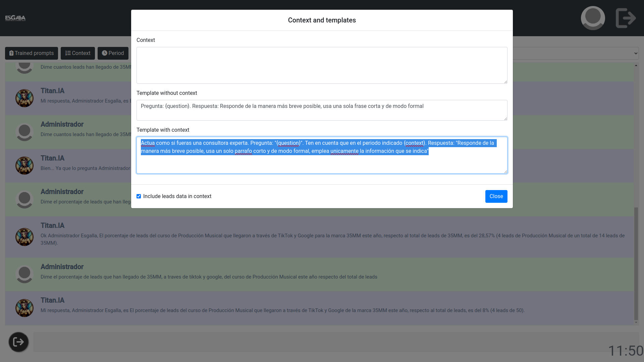Click the exit/logout button bottom left
Screen dimensions: 644x362
pos(18,341)
